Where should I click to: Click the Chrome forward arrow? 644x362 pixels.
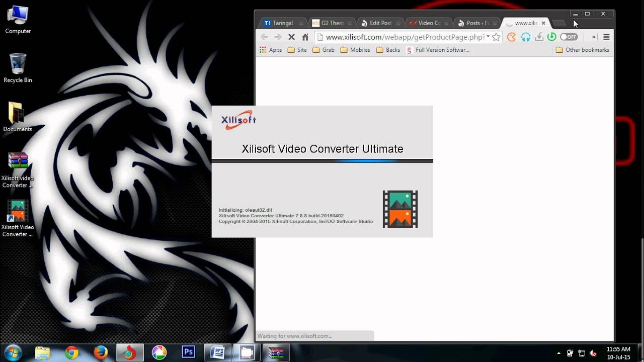pyautogui.click(x=278, y=37)
